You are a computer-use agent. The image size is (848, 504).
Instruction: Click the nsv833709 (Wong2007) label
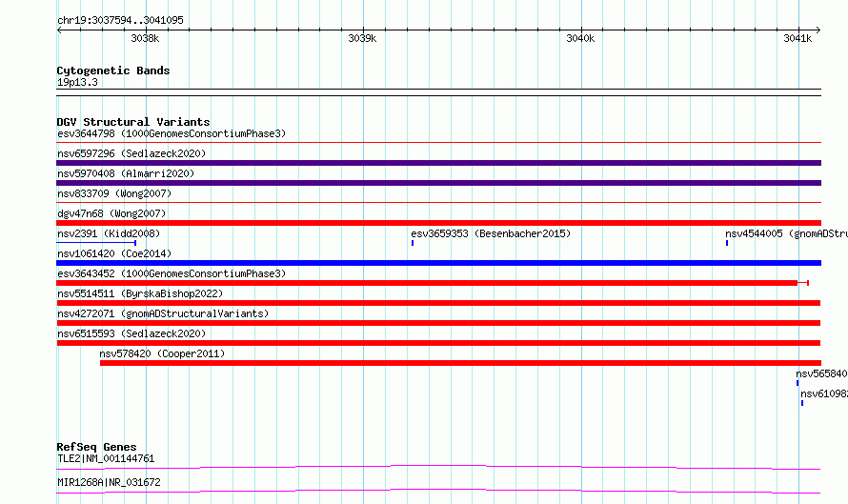coord(114,193)
